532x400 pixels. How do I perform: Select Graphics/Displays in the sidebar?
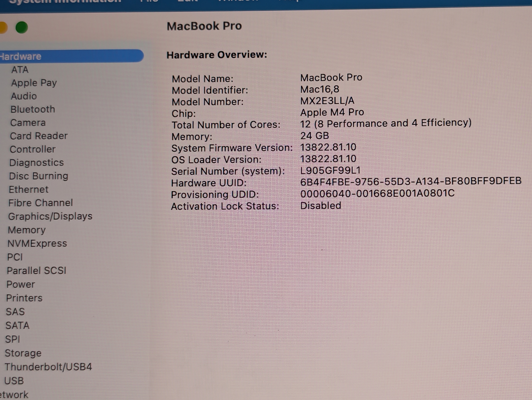click(50, 216)
